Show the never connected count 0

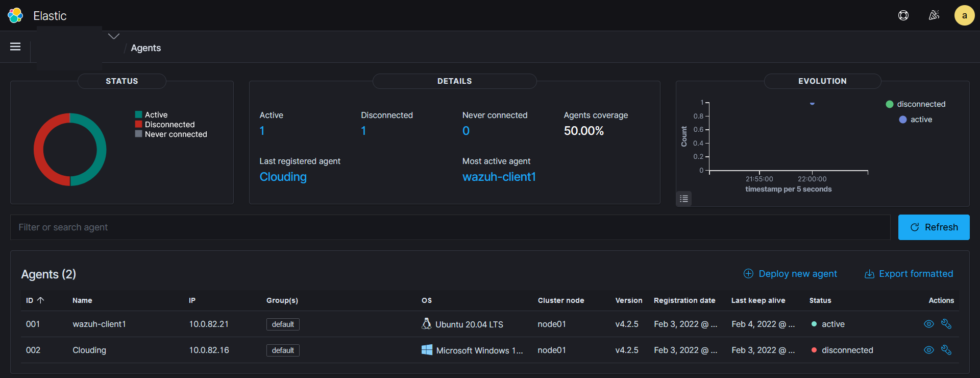[x=466, y=131]
